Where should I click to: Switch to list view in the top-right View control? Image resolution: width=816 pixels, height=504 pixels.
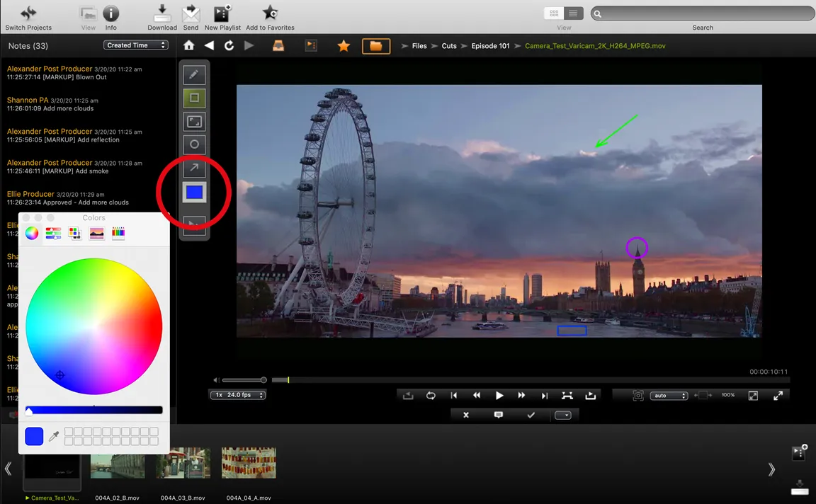tap(572, 13)
